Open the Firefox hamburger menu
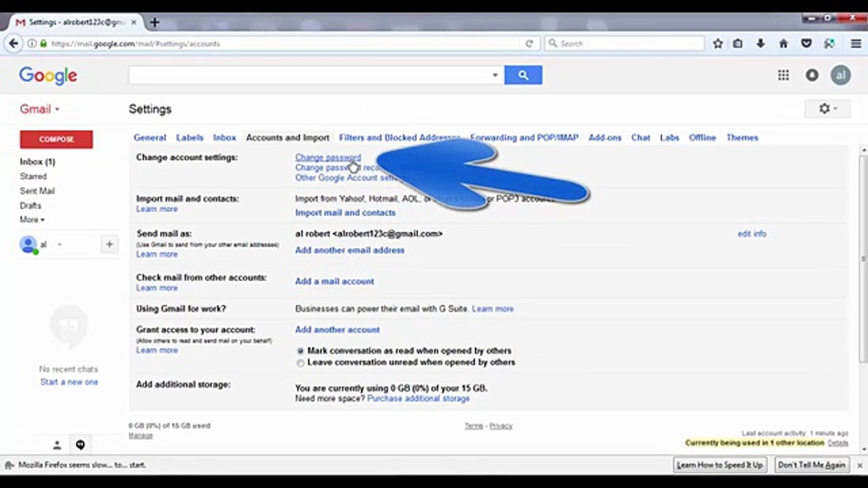This screenshot has height=488, width=868. 856,43
